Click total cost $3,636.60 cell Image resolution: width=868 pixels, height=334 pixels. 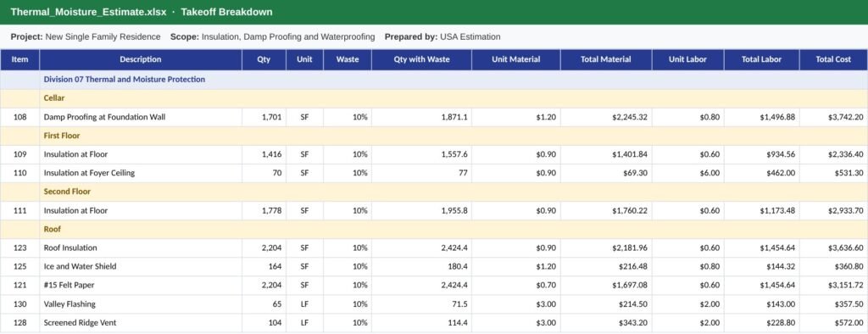click(x=834, y=248)
